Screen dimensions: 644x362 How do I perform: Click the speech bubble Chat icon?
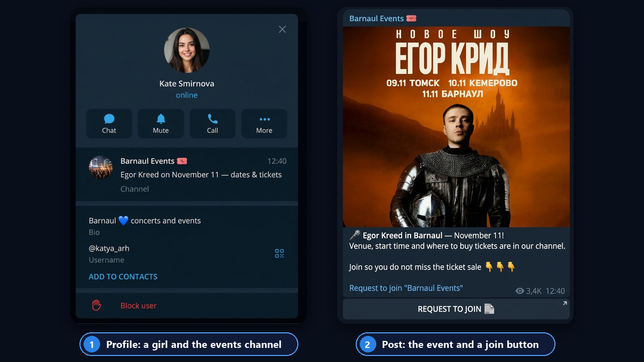point(109,119)
